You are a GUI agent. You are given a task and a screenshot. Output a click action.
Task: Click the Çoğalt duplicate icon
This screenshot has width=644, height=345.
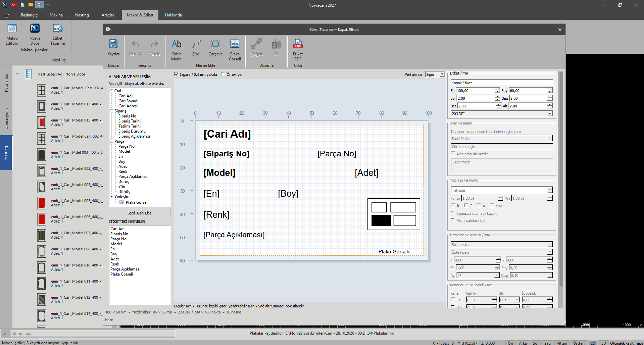pos(257,44)
